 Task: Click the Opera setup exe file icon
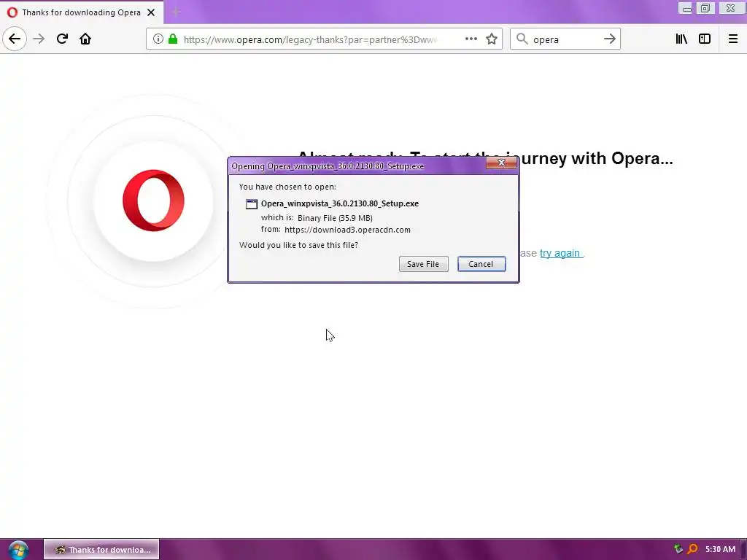(251, 204)
